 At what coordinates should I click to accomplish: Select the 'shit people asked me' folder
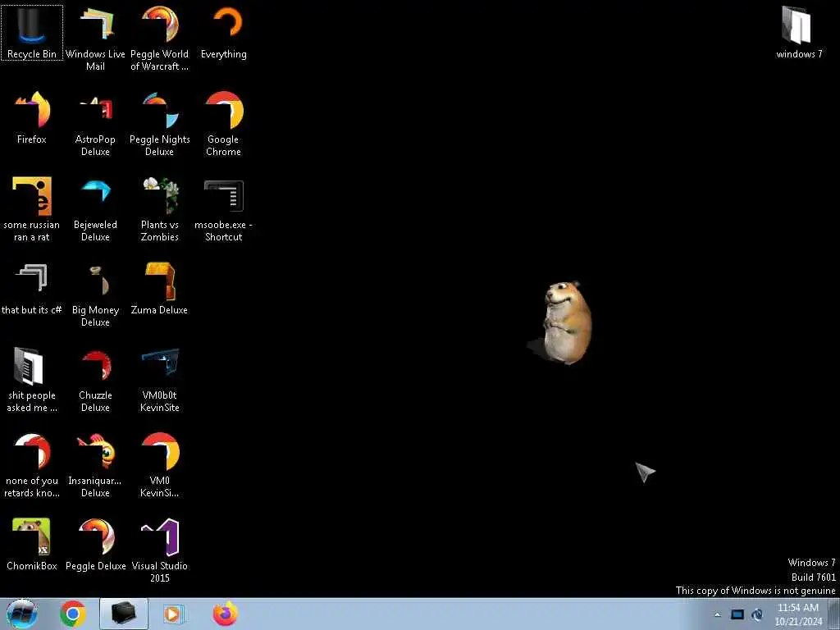pos(32,379)
